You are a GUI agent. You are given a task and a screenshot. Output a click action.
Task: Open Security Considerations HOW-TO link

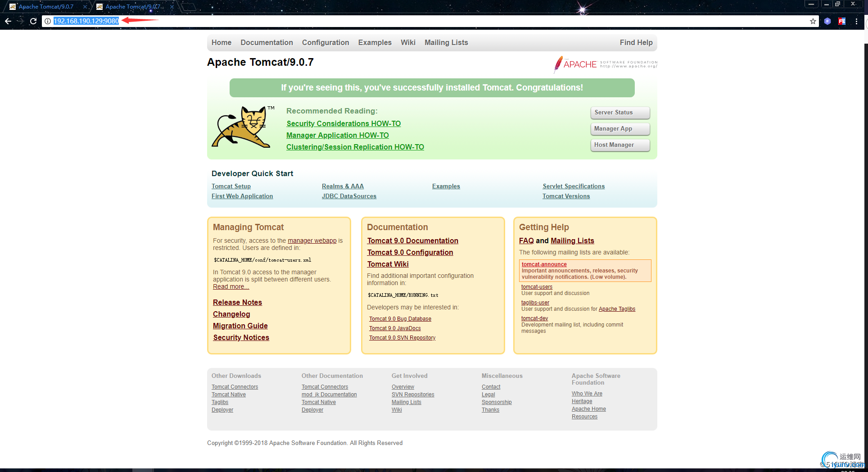point(344,123)
